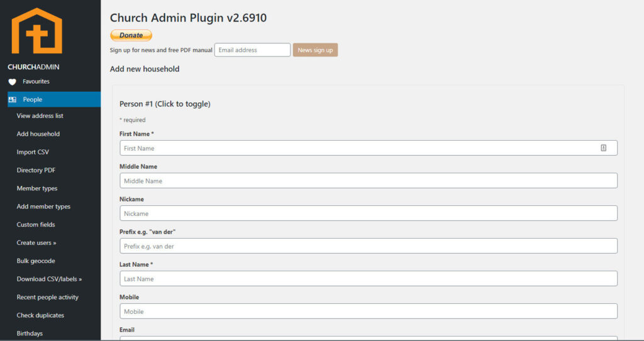This screenshot has height=341, width=644.
Task: Click the People ID card icon
Action: point(12,99)
